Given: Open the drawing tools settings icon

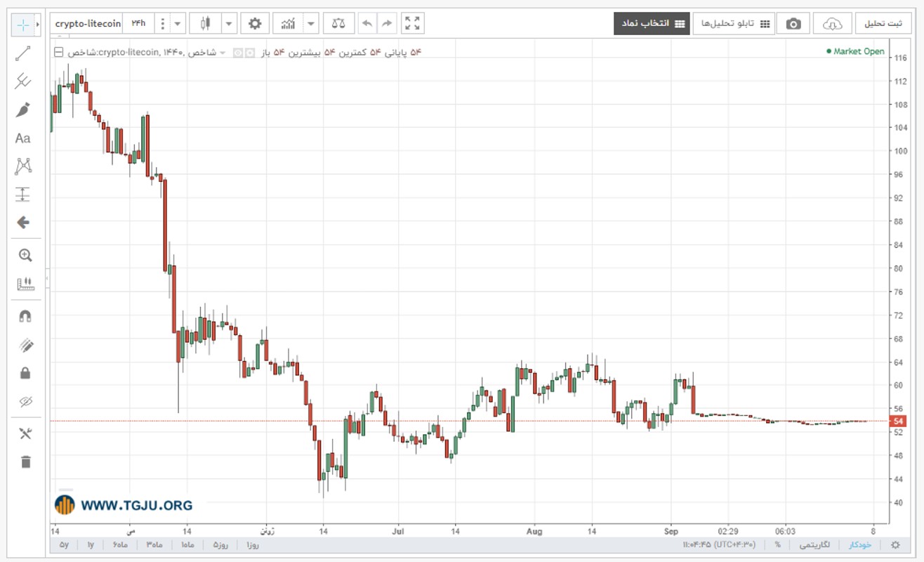Looking at the screenshot, I should pyautogui.click(x=25, y=433).
